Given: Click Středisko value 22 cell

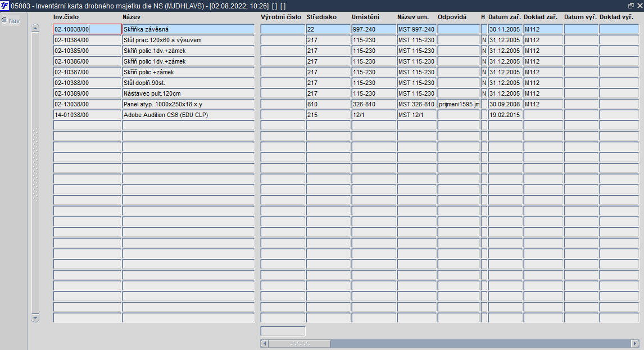Looking at the screenshot, I should (x=328, y=29).
